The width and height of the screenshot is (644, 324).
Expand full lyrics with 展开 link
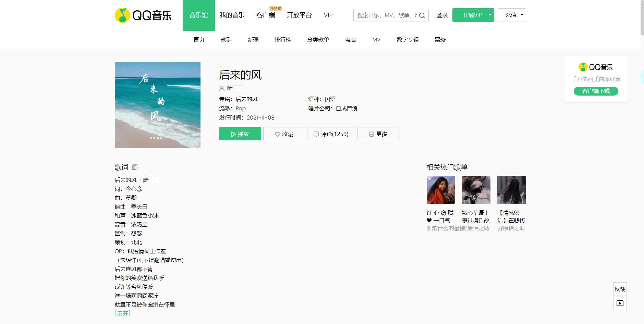tap(122, 313)
